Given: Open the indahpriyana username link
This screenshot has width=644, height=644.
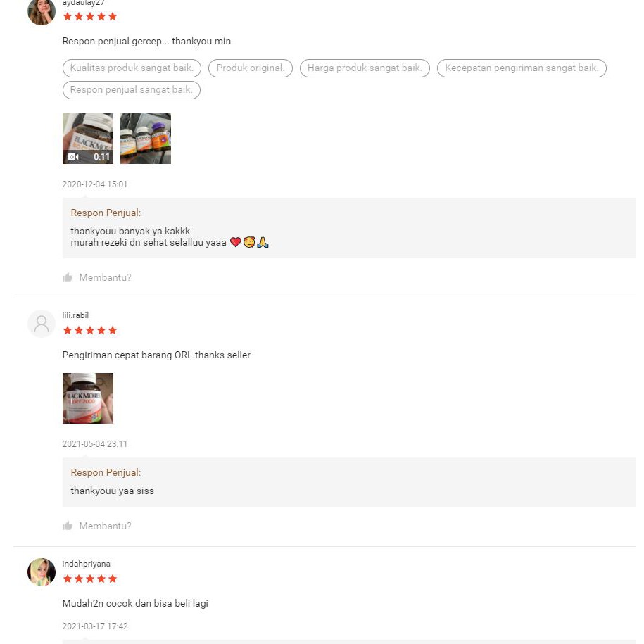Looking at the screenshot, I should [x=87, y=564].
